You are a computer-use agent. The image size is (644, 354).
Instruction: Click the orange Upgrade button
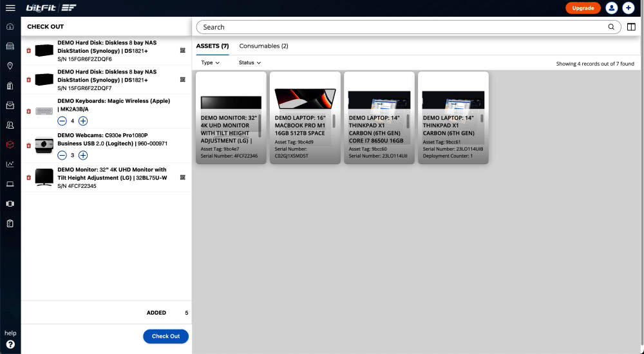[x=583, y=8]
